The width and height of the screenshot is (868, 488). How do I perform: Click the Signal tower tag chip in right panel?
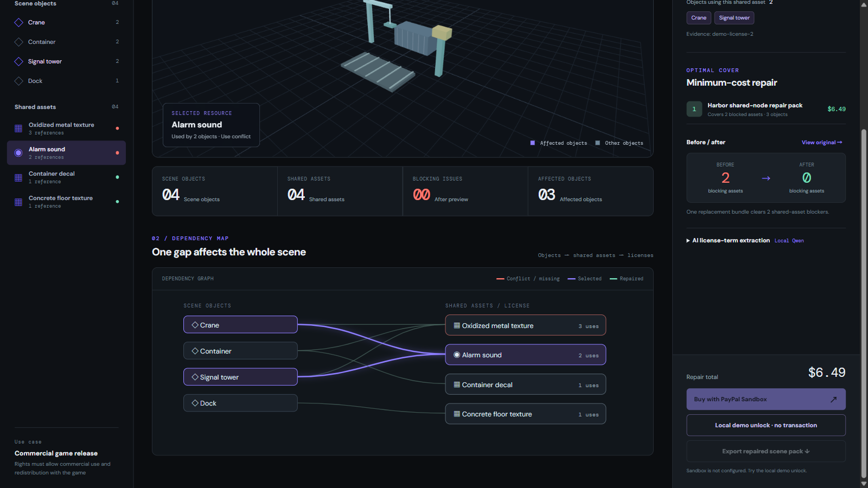tap(735, 18)
